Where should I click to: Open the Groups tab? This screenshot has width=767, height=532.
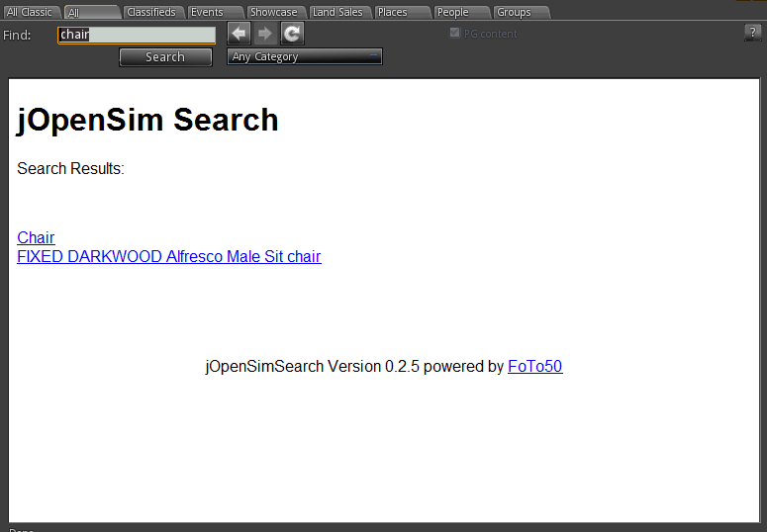(x=522, y=12)
